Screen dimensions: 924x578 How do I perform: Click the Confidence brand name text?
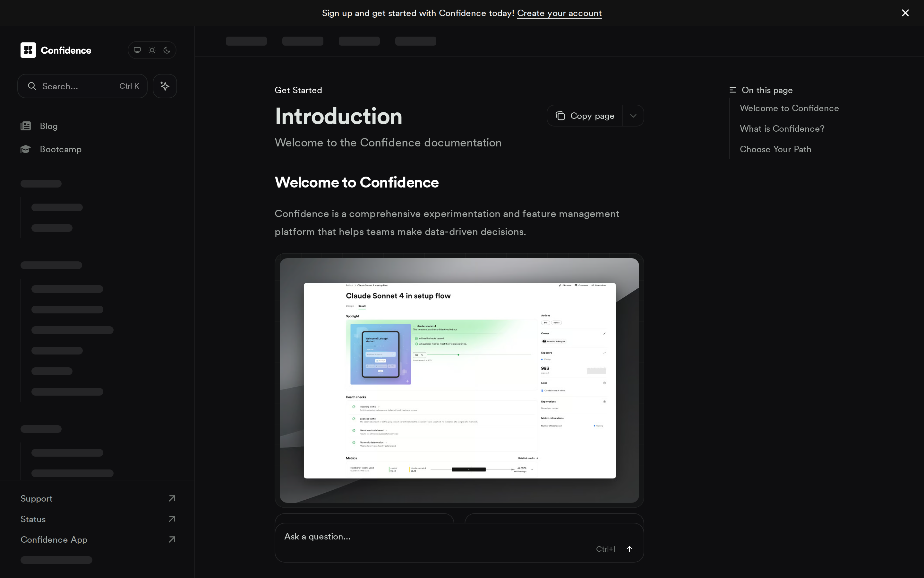(66, 50)
